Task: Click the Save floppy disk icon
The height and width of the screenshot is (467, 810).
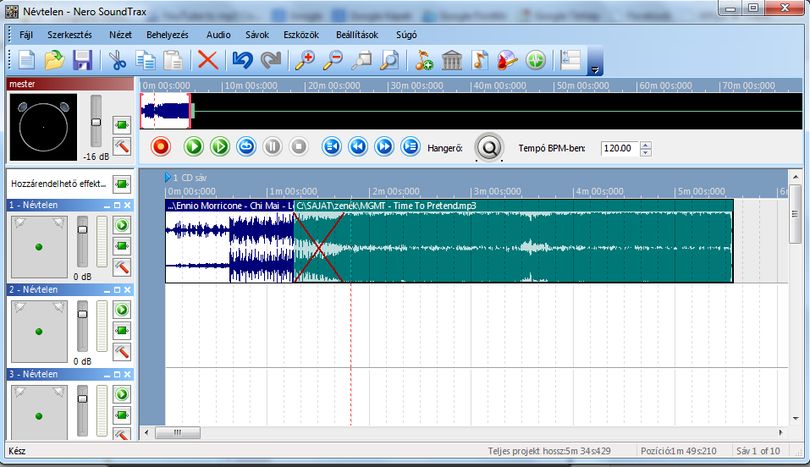Action: coord(83,60)
